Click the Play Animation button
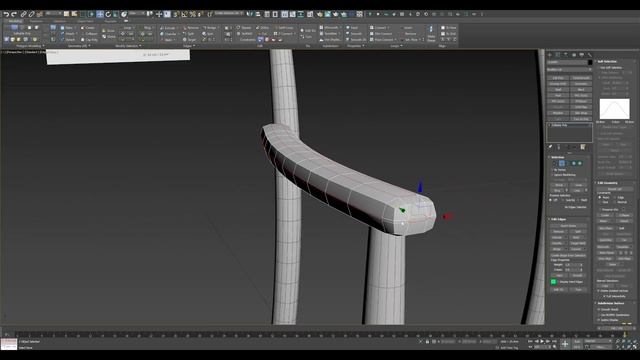Viewport: 640px width, 360px height. (542, 341)
